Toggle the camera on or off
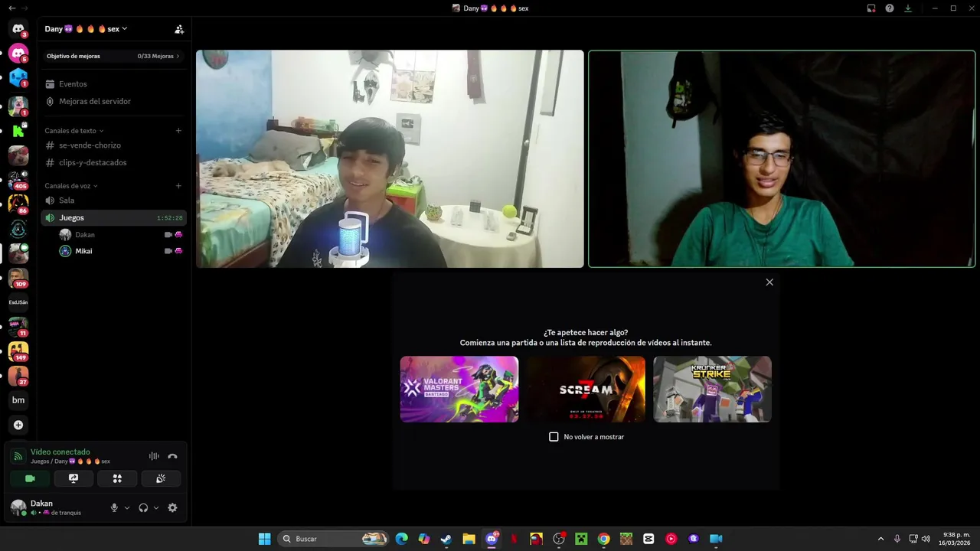Screen dimensions: 980x551 tap(30, 478)
